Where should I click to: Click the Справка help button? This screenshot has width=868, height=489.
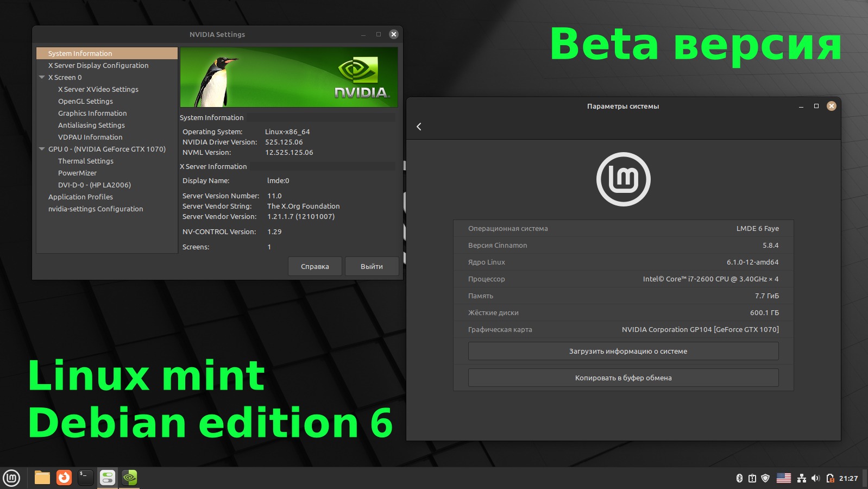(x=315, y=266)
